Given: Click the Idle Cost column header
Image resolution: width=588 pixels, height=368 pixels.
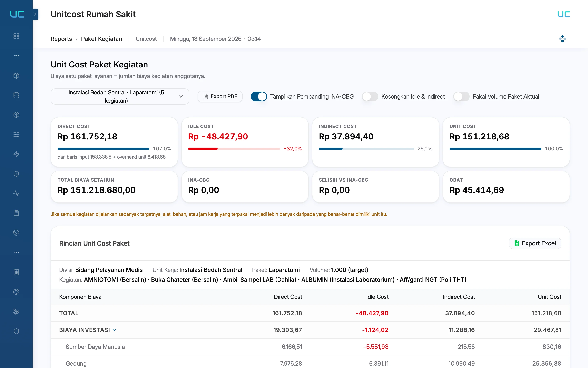Looking at the screenshot, I should [377, 297].
